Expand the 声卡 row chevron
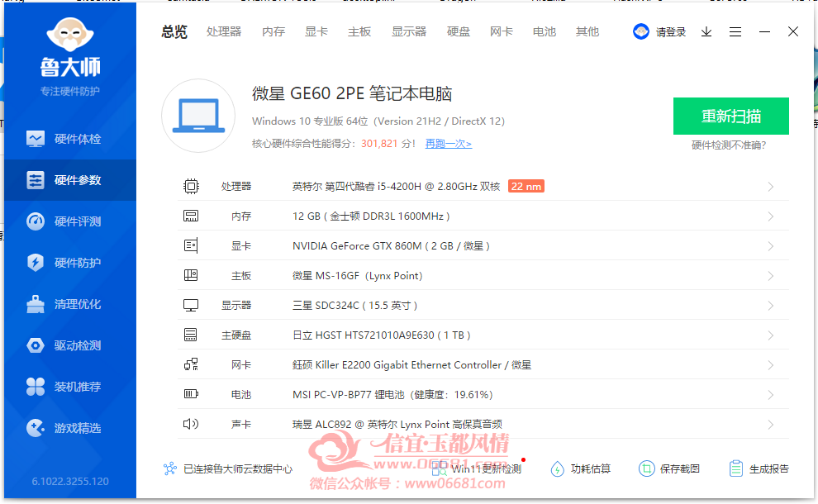The image size is (818, 504). coord(771,425)
